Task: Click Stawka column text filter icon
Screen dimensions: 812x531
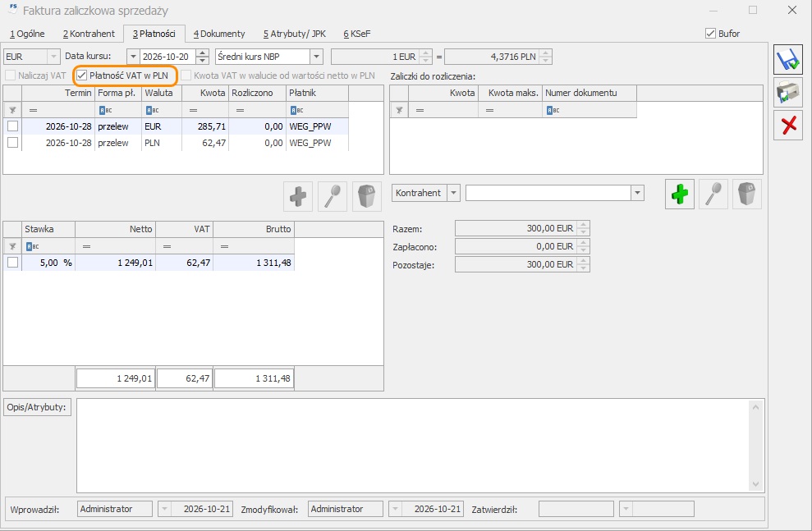Action: click(x=32, y=246)
